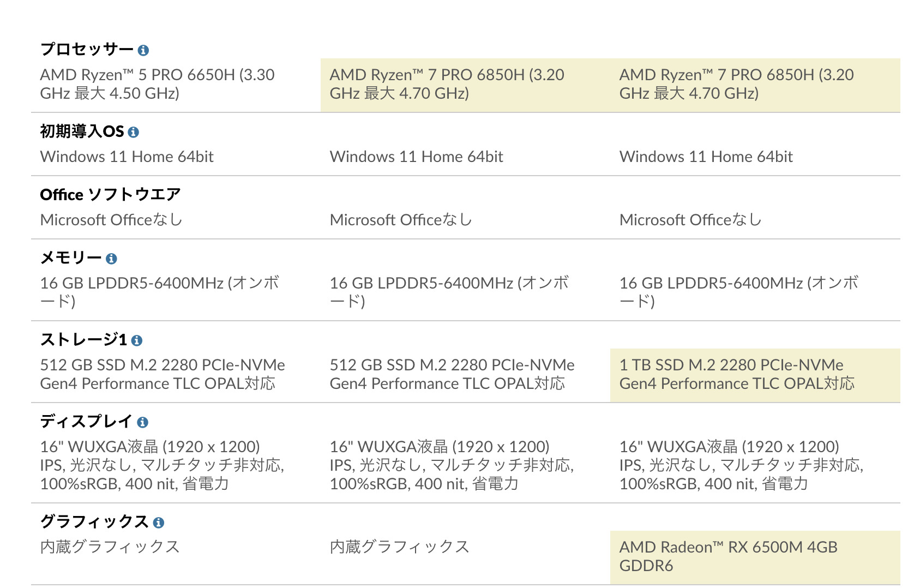The image size is (914, 588).
Task: Select the グラフィックス heading
Action: 94,521
